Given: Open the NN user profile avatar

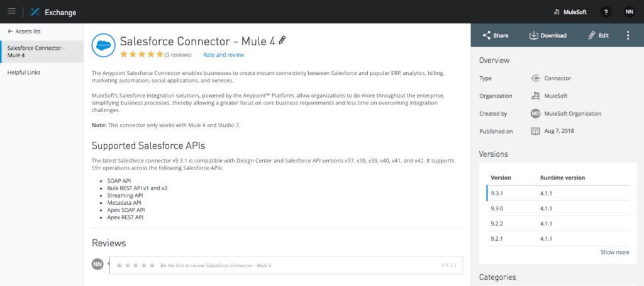Looking at the screenshot, I should coord(629,11).
